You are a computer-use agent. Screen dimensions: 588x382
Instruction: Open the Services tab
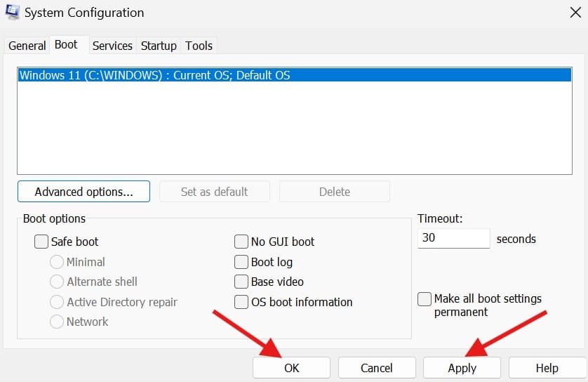(x=112, y=46)
